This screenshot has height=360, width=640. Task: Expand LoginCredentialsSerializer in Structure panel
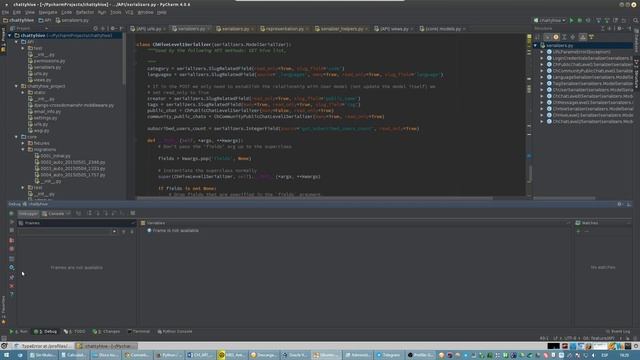coord(542,58)
